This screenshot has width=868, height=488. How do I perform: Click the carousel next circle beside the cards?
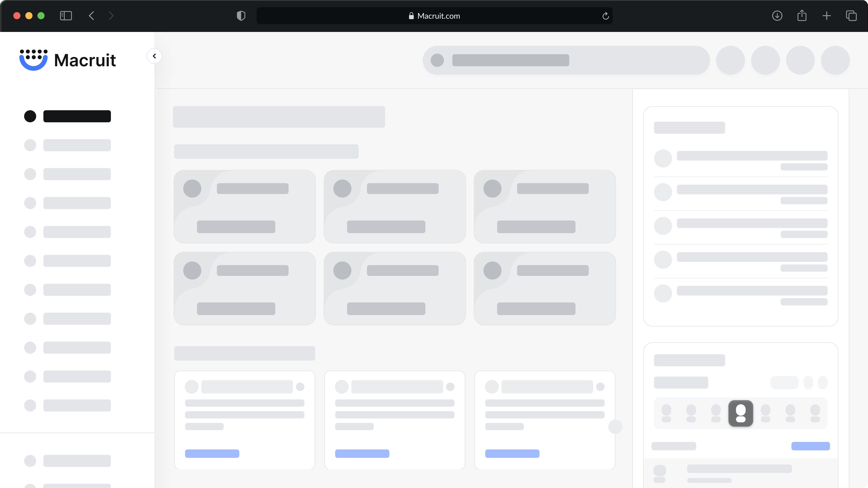(x=615, y=427)
